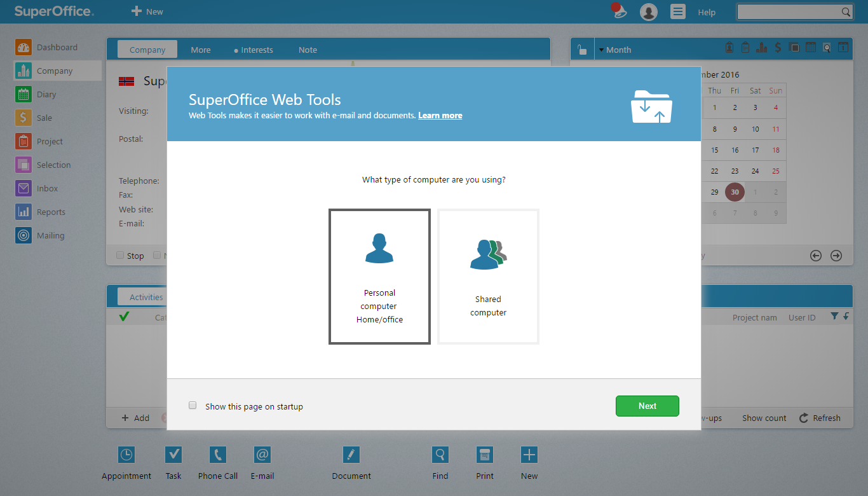Switch to the Note tab
The height and width of the screenshot is (496, 868).
[308, 50]
